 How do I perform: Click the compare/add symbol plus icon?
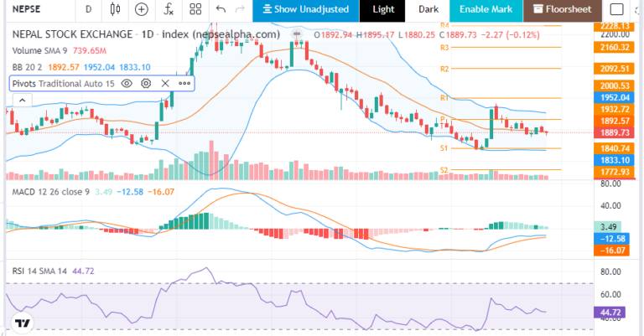[x=142, y=9]
